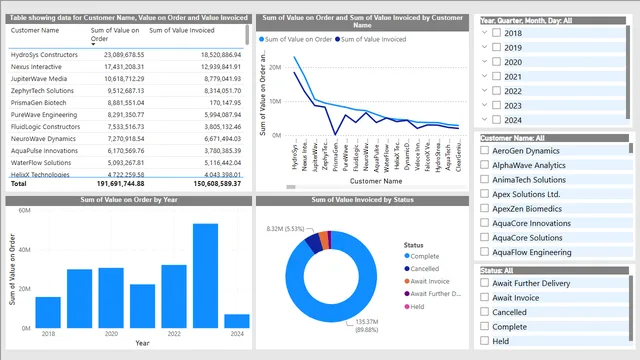Viewport: 640px width, 360px height.
Task: Select the 2024 bar in the bar chart
Action: 237,321
